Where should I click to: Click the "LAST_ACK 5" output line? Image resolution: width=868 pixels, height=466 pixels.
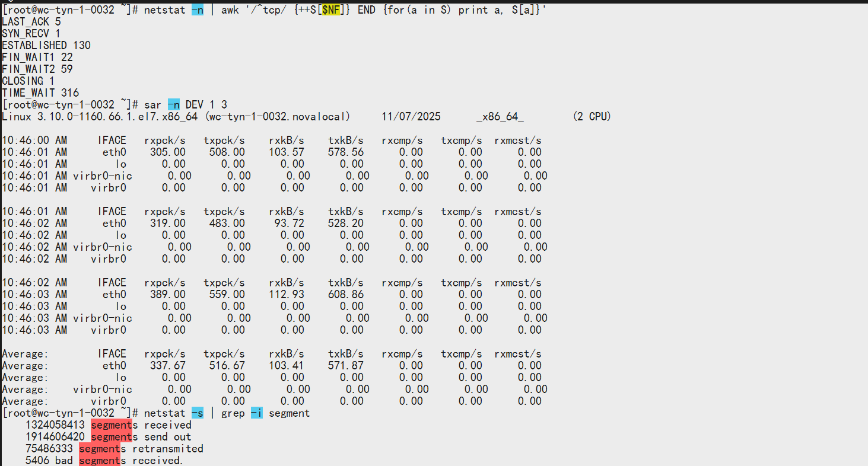pyautogui.click(x=31, y=22)
